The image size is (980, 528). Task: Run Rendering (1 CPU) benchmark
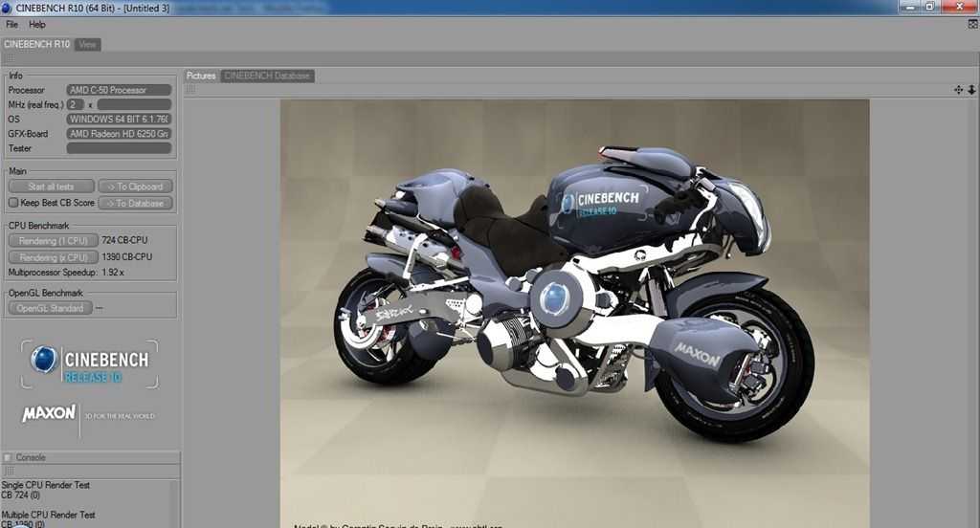click(x=54, y=241)
